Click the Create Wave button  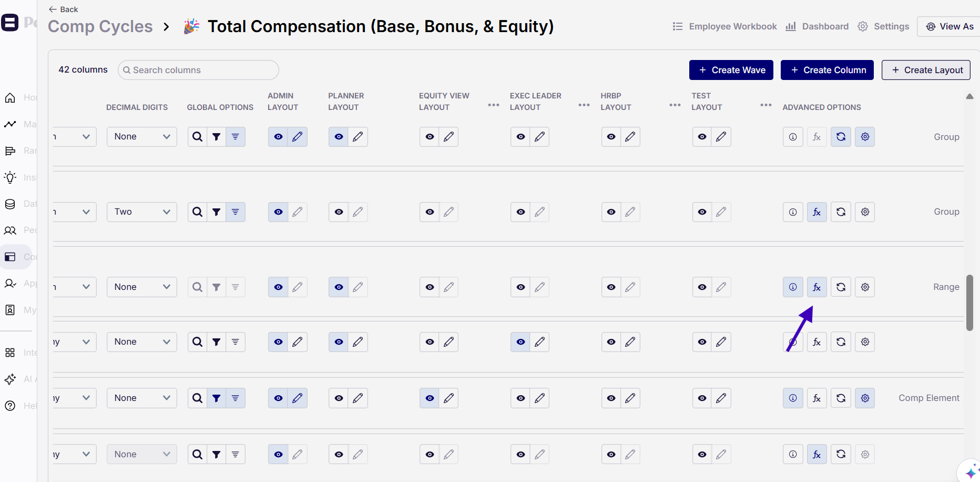pyautogui.click(x=731, y=70)
